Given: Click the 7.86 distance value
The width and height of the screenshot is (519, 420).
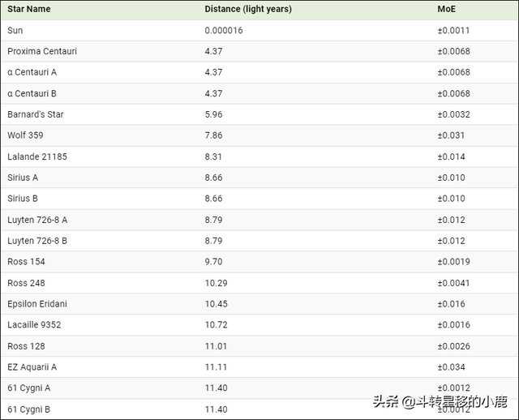Looking at the screenshot, I should [213, 135].
